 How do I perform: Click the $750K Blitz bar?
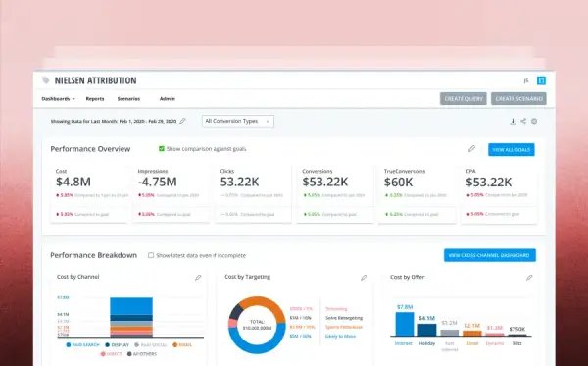(x=517, y=335)
